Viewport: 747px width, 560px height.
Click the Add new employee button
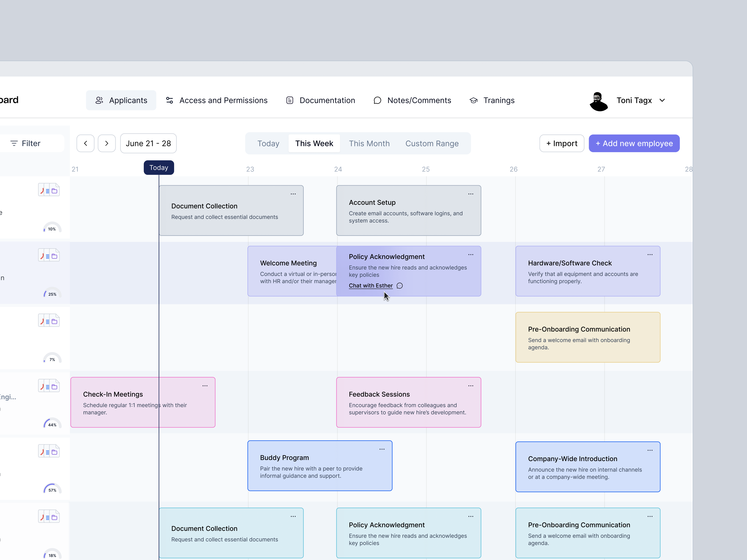(x=634, y=143)
